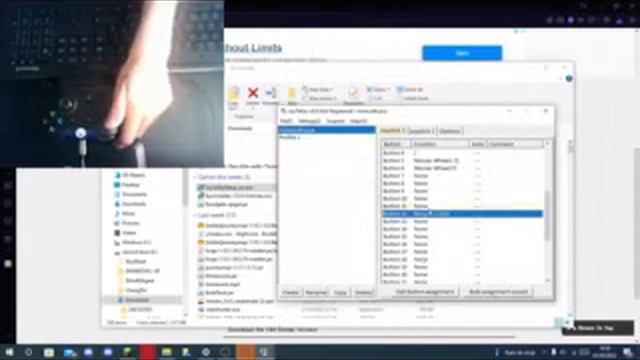The height and width of the screenshot is (360, 640).
Task: Click the Create profile button
Action: point(290,292)
